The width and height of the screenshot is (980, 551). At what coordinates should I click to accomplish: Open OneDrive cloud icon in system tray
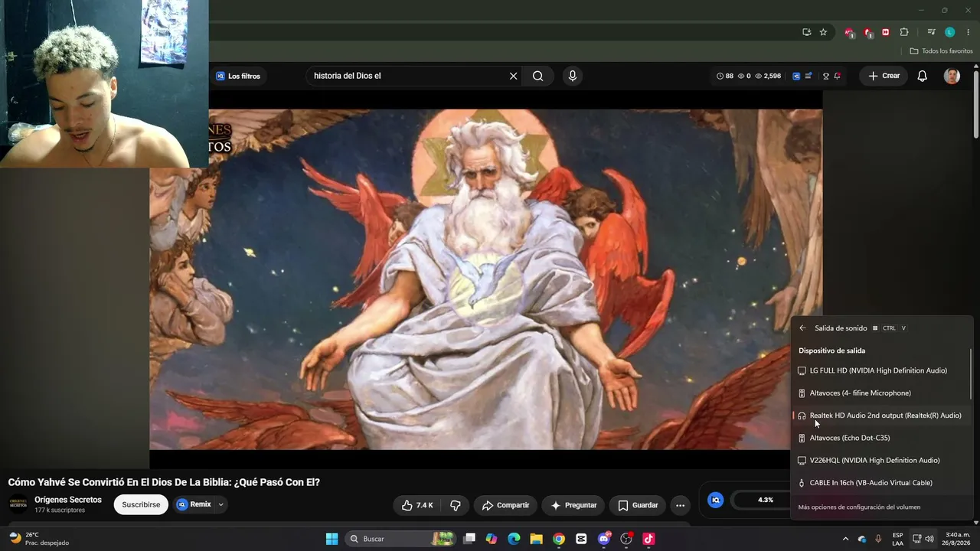click(862, 539)
